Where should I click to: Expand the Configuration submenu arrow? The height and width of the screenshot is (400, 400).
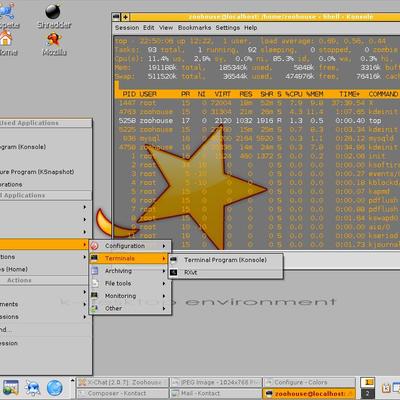pos(164,246)
